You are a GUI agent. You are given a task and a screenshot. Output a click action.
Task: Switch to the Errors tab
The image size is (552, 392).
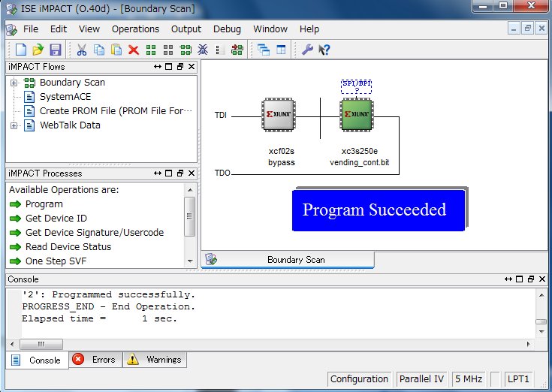[95, 360]
